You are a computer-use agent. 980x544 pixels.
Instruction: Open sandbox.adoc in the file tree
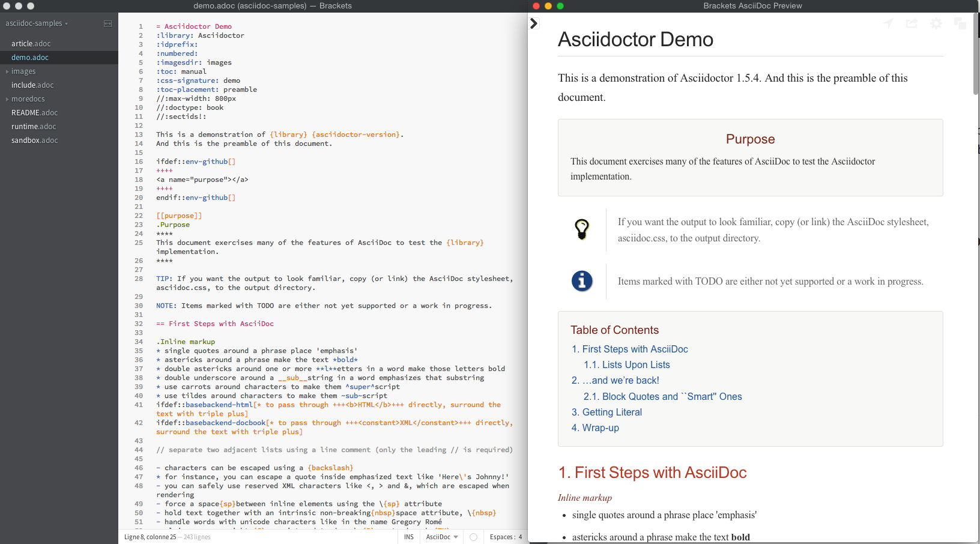pyautogui.click(x=35, y=141)
